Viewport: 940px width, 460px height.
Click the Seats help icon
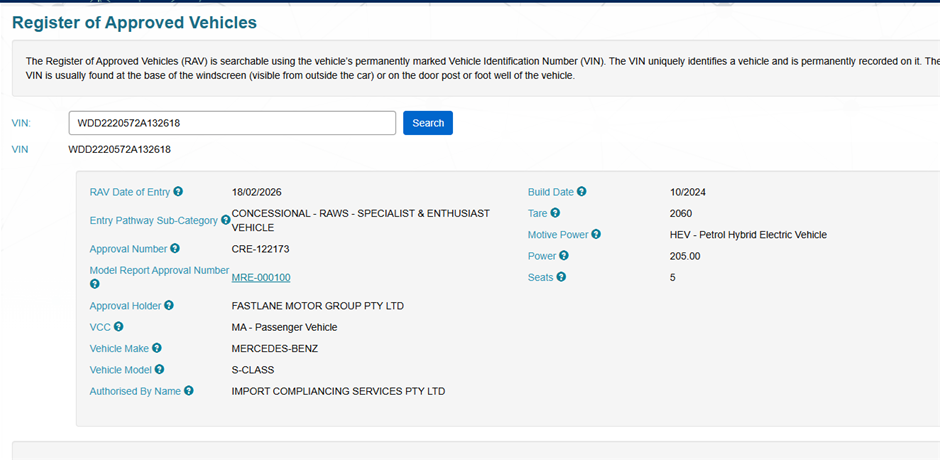(x=561, y=277)
